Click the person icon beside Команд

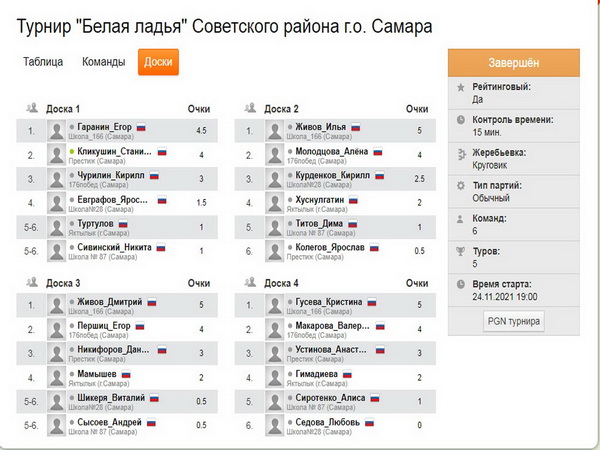(x=460, y=218)
